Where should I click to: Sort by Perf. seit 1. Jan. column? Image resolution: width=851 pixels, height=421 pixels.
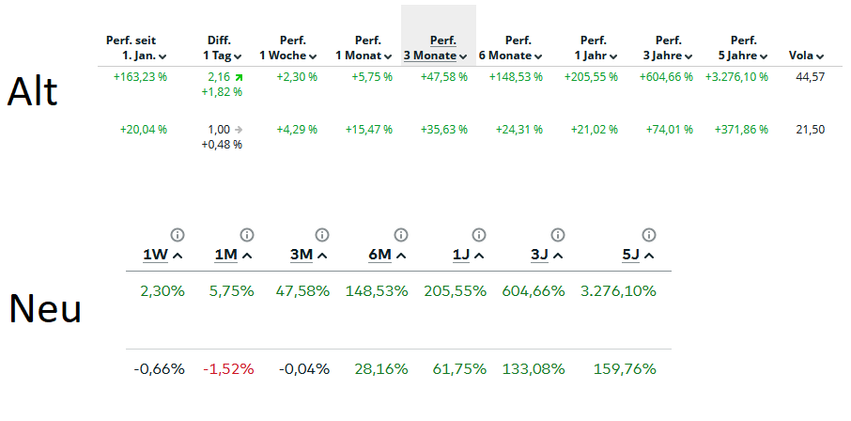click(x=137, y=48)
